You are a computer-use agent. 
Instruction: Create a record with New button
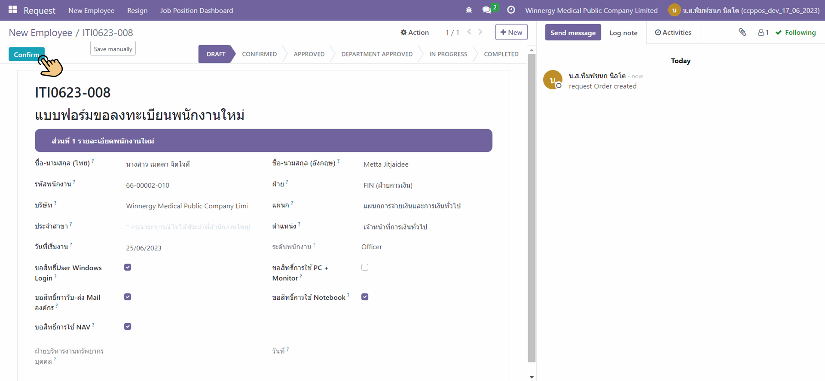click(511, 32)
